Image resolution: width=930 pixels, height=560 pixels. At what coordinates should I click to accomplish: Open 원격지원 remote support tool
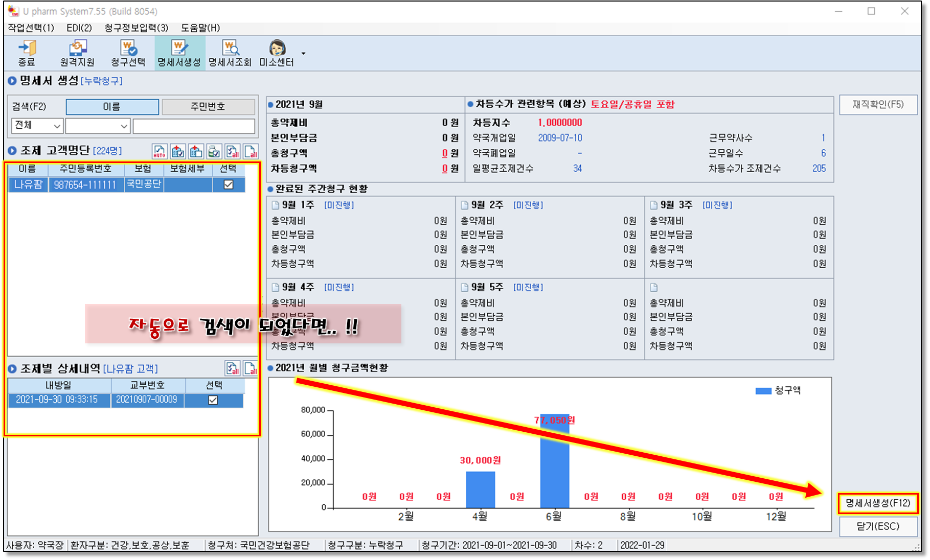click(77, 53)
